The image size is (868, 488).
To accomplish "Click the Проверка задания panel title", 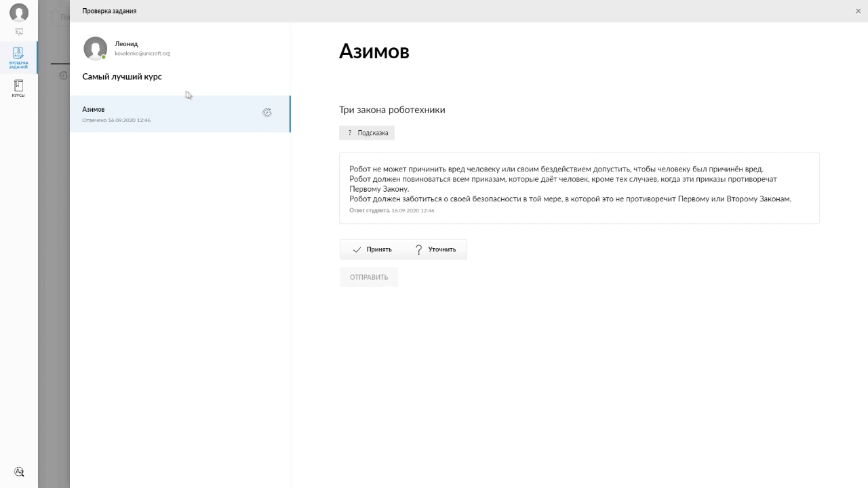I will pyautogui.click(x=109, y=11).
